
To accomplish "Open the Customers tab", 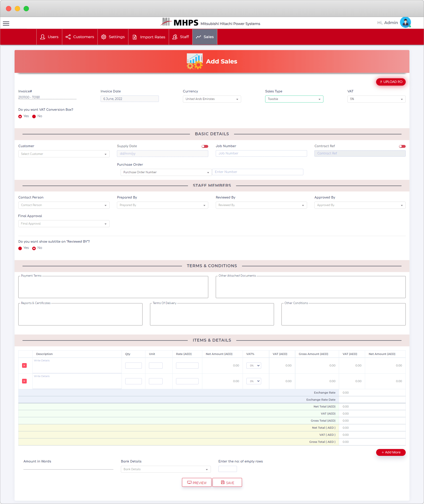I will tap(80, 37).
